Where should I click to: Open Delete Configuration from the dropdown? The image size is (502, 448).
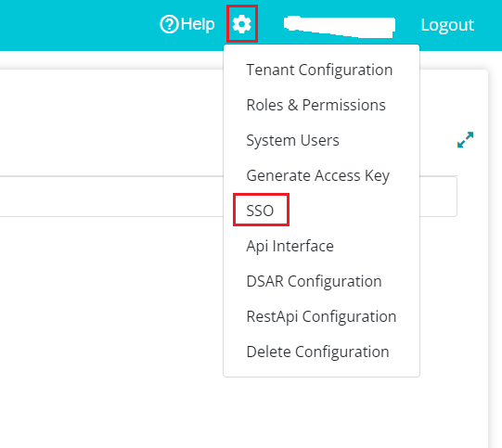(x=317, y=352)
